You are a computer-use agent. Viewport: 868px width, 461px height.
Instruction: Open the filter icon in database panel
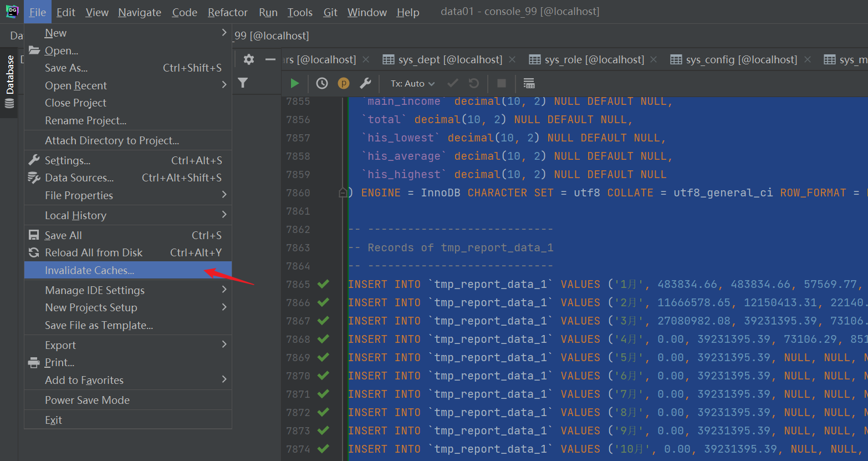click(x=242, y=83)
